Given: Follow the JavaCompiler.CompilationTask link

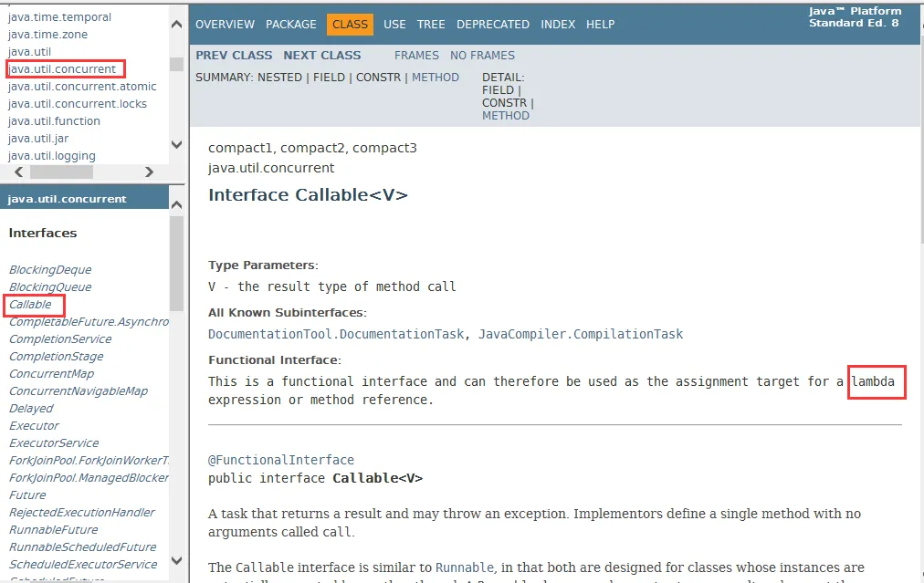Looking at the screenshot, I should (x=581, y=334).
